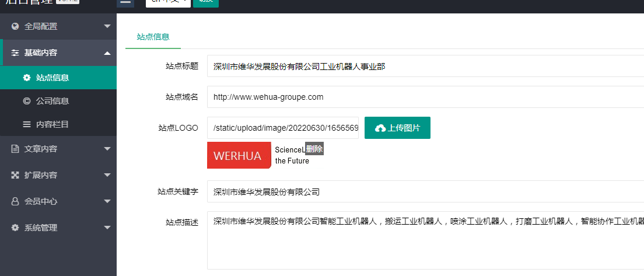Click the list icon beside 内容栏目
The width and height of the screenshot is (644, 276).
point(27,124)
